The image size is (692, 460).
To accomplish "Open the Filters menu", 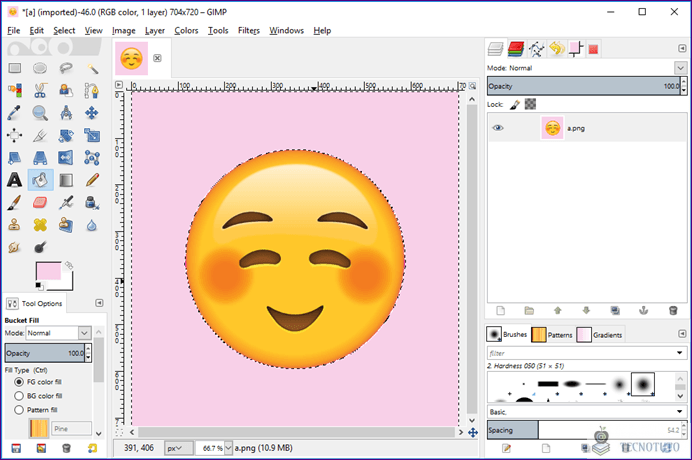I will 249,30.
